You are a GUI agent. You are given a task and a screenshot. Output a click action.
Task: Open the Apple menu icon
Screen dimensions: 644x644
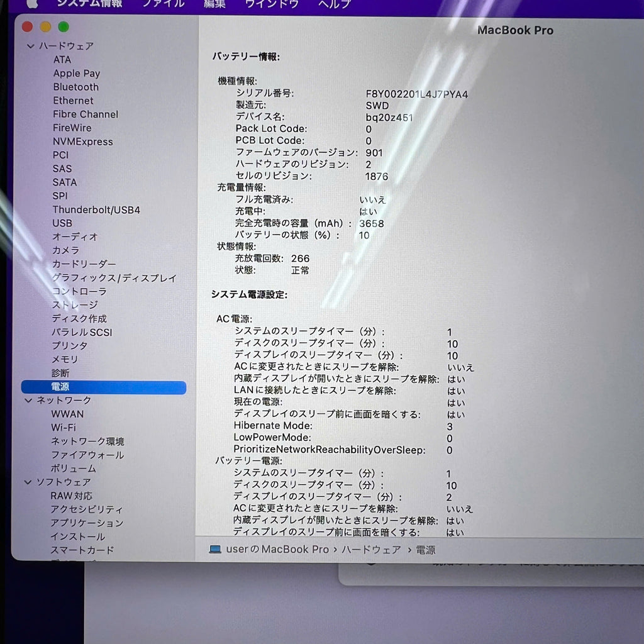[x=33, y=3]
